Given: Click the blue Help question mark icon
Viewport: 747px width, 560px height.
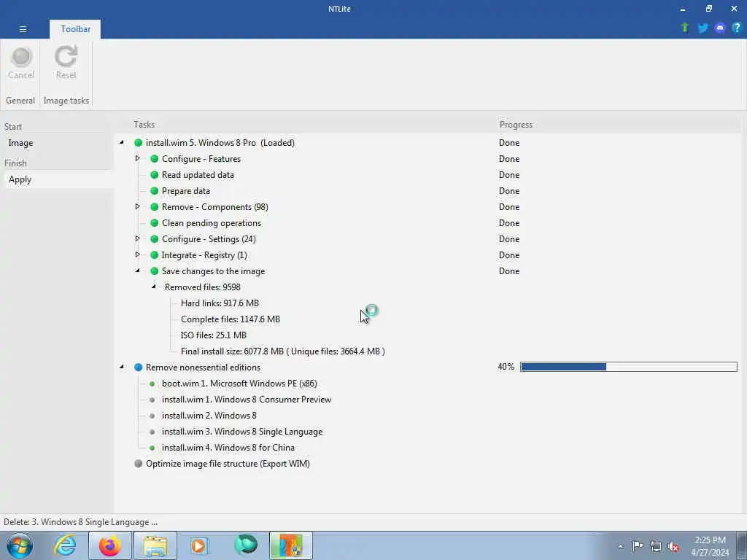Looking at the screenshot, I should pyautogui.click(x=737, y=28).
